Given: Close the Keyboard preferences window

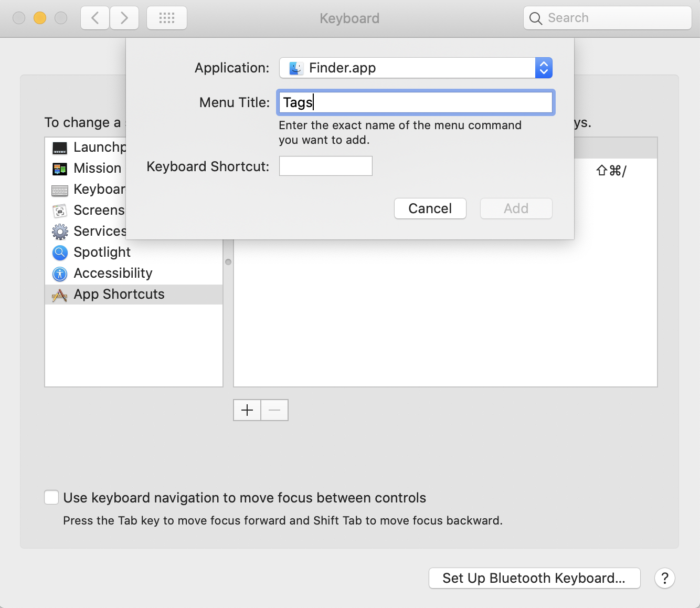Looking at the screenshot, I should click(x=19, y=18).
